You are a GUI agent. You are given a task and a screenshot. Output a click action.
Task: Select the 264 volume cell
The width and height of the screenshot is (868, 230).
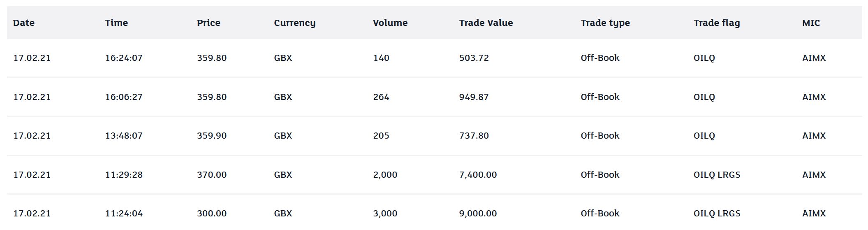coord(381,97)
